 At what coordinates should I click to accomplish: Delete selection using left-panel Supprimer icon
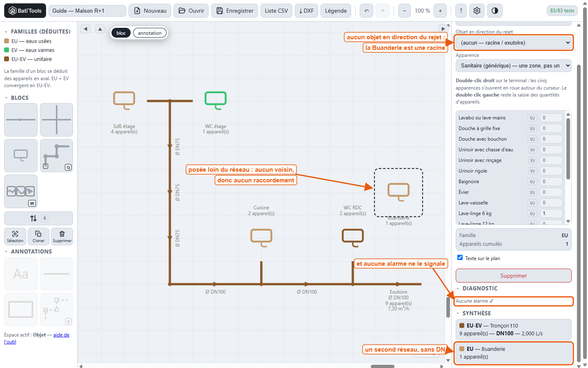click(x=62, y=236)
